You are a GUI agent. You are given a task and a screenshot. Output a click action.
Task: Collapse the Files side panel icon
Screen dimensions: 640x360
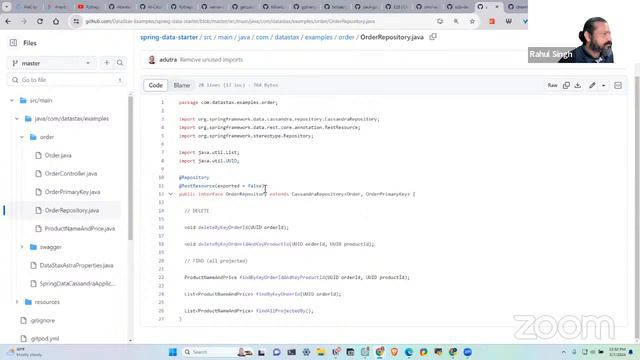(13, 43)
